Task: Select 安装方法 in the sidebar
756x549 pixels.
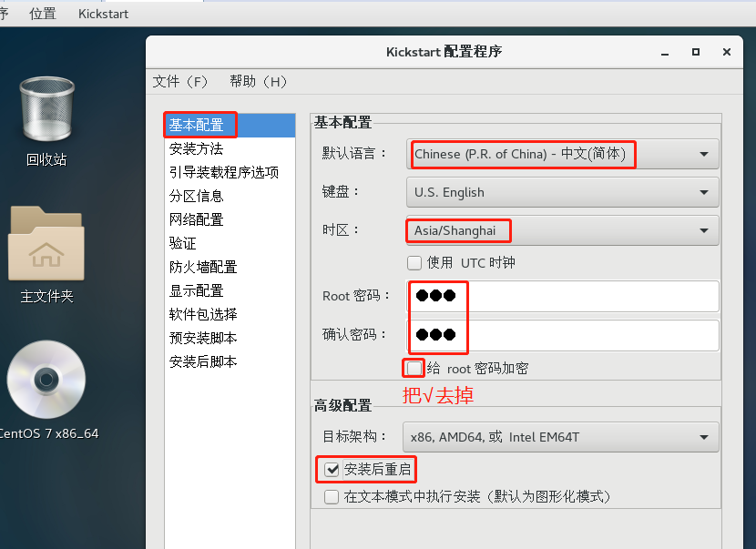Action: point(230,149)
